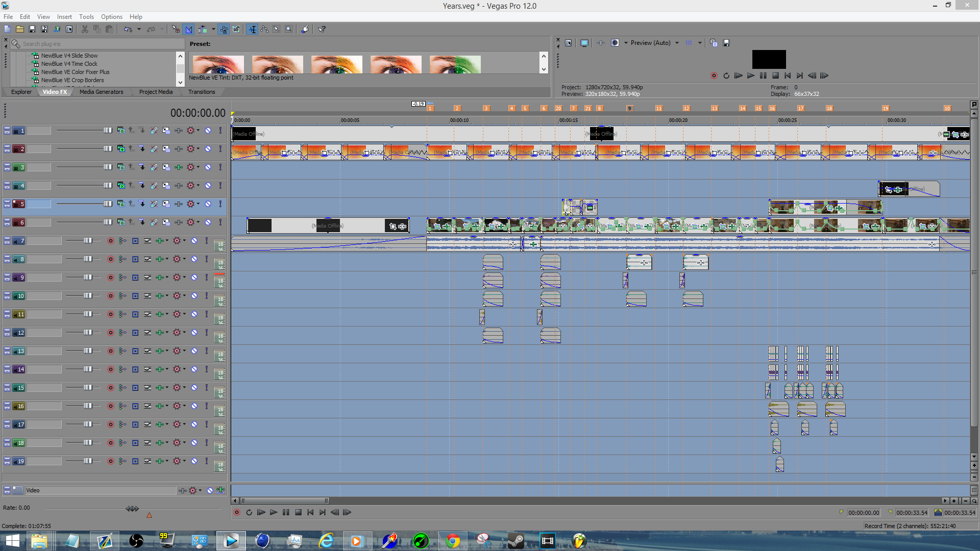This screenshot has height=551, width=980.
Task: Open the Tools menu
Action: point(86,16)
